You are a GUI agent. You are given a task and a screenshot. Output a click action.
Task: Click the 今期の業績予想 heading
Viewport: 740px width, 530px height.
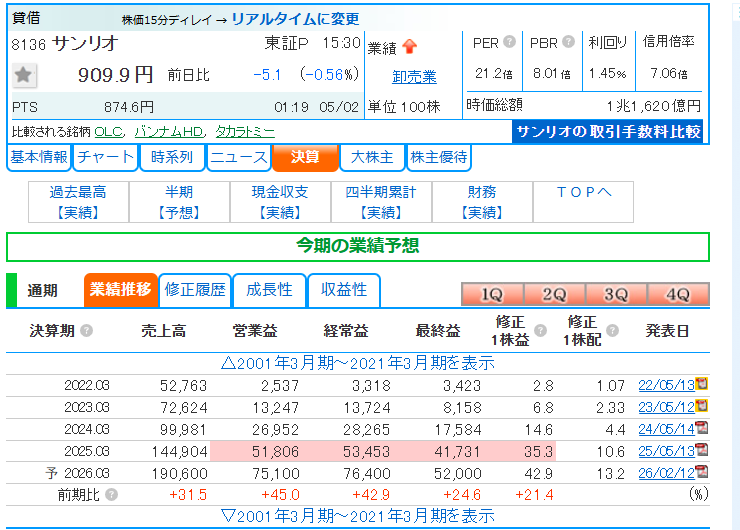pyautogui.click(x=358, y=246)
